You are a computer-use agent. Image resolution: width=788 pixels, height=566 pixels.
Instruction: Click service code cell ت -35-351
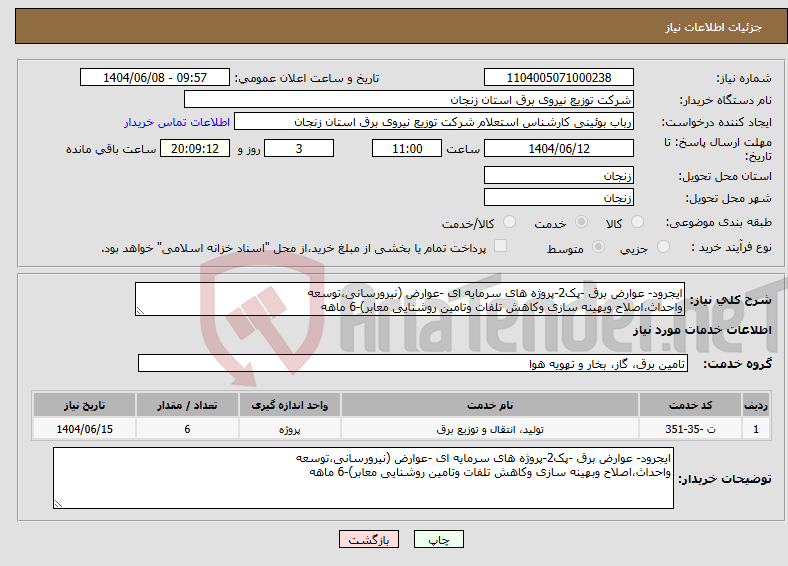point(691,429)
